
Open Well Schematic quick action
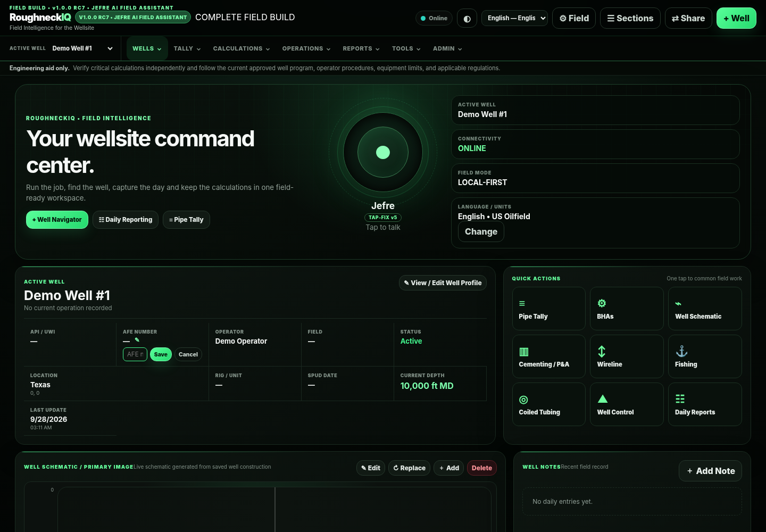click(x=705, y=309)
